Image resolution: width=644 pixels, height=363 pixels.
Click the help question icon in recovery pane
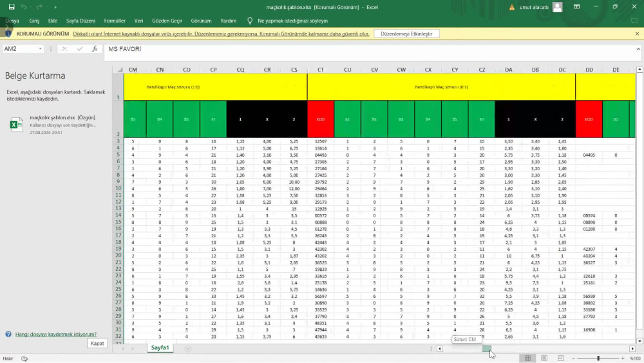(x=8, y=334)
